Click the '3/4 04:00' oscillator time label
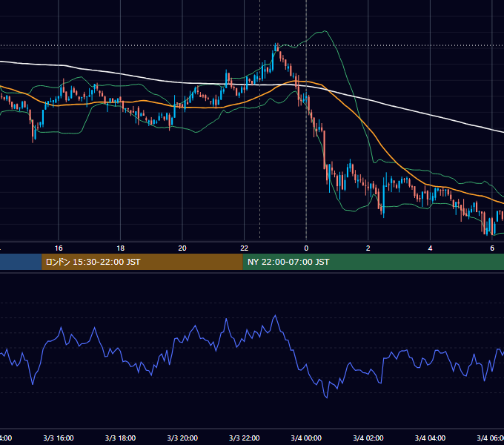 (x=430, y=438)
